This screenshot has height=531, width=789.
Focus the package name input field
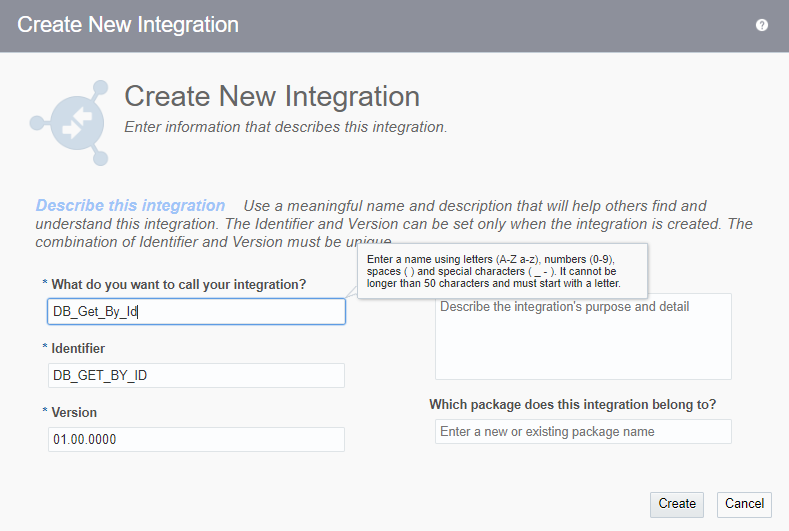click(583, 432)
